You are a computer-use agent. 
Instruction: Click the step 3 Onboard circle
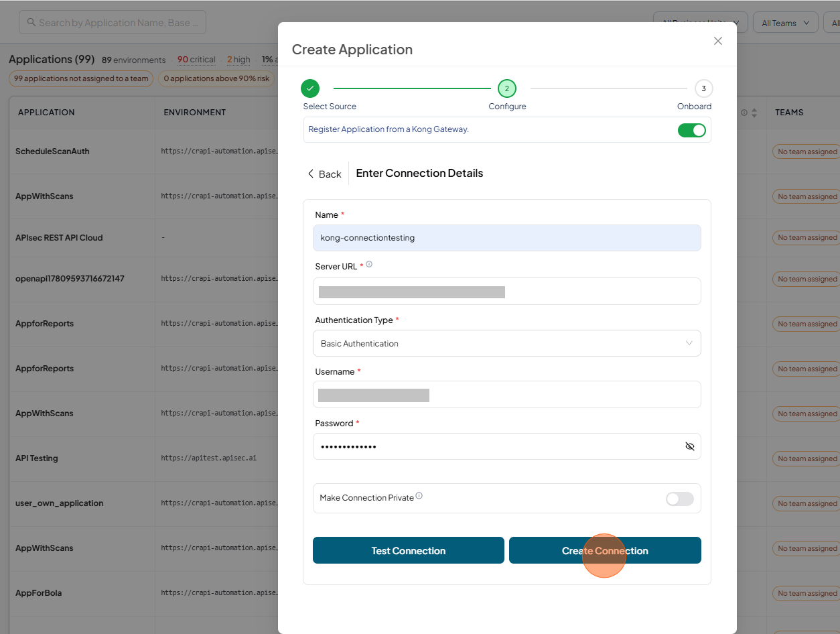point(703,88)
